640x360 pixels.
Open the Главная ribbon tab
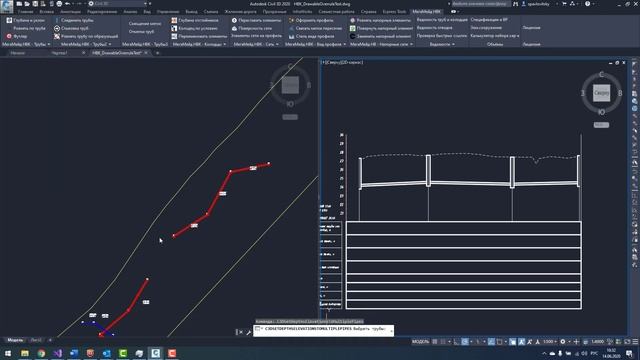point(25,12)
